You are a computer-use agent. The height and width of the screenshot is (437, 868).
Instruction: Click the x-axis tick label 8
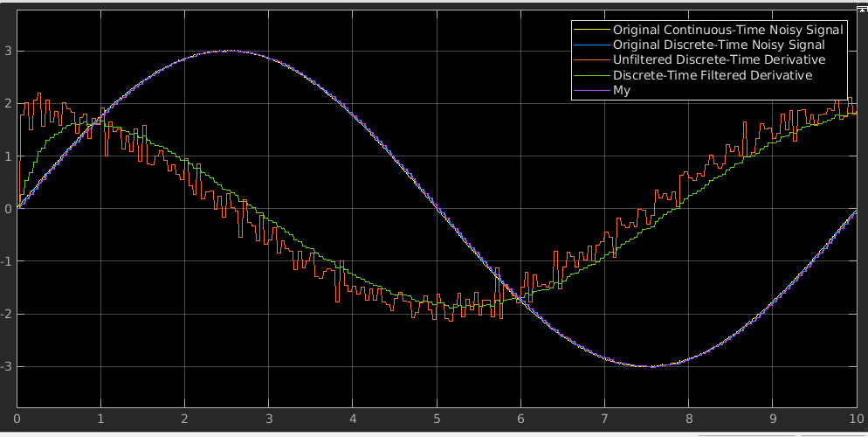click(689, 419)
